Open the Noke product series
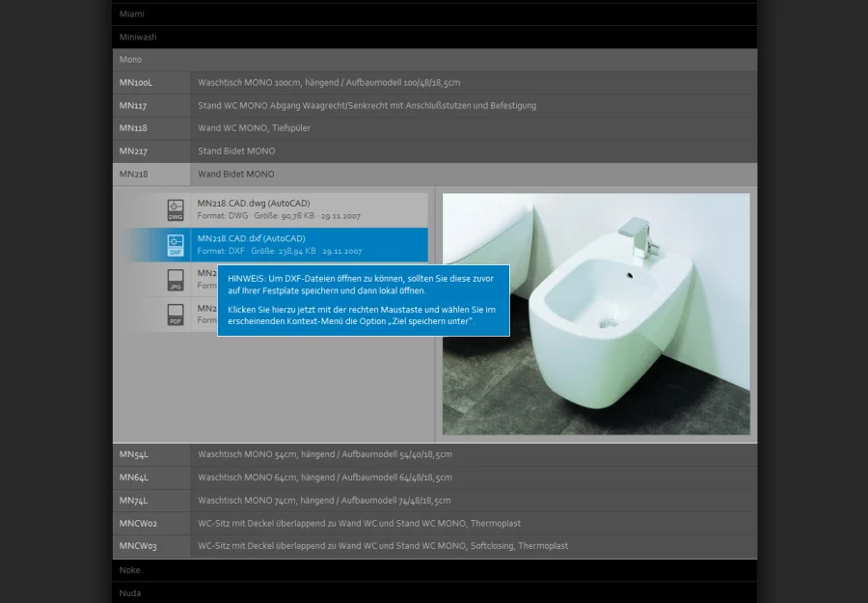 [x=434, y=570]
